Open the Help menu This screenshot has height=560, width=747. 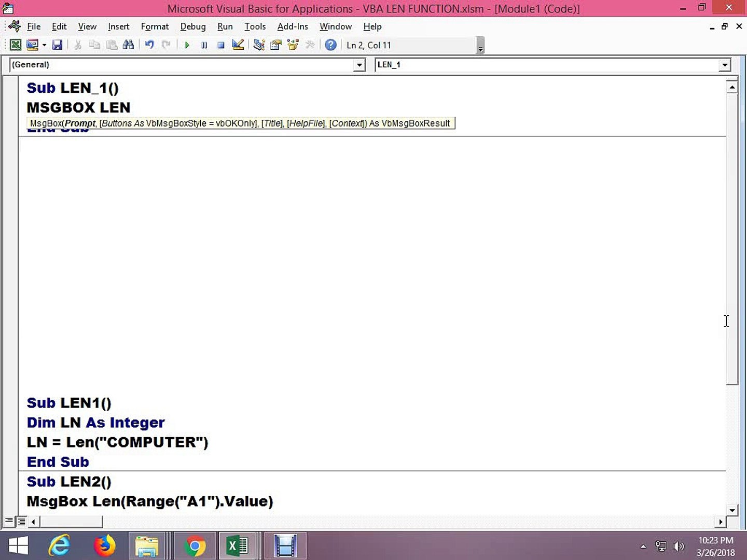372,26
